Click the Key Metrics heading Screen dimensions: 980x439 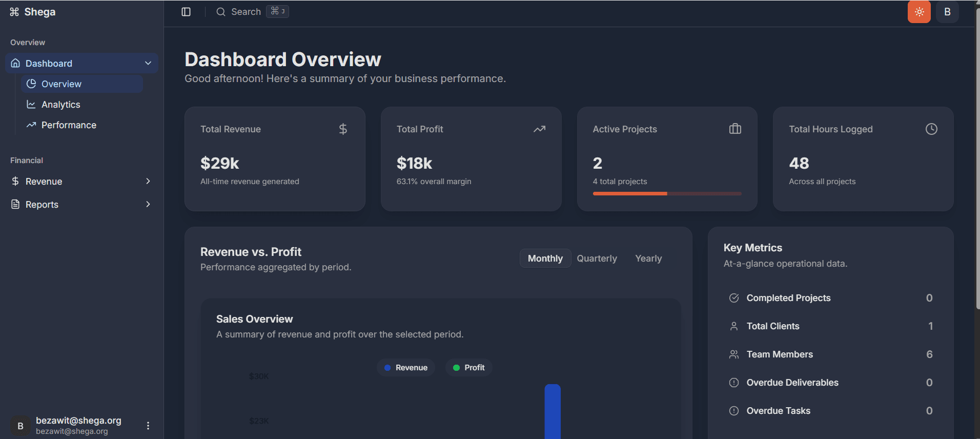pyautogui.click(x=753, y=248)
